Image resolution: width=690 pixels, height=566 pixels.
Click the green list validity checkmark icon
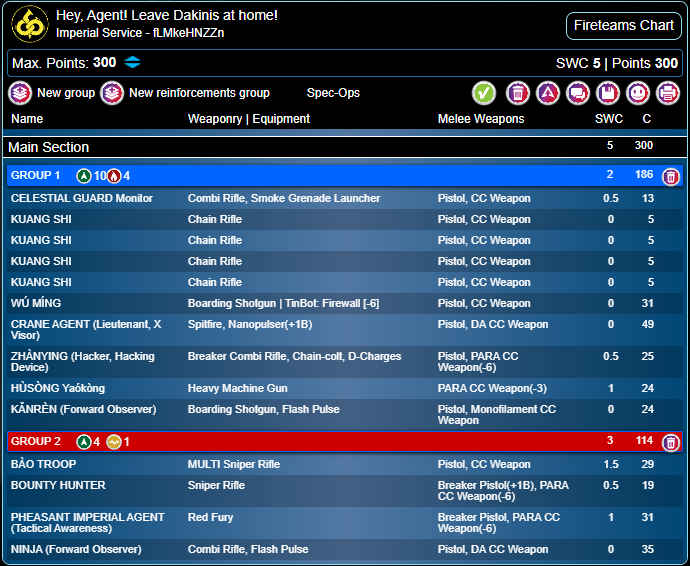coord(484,93)
